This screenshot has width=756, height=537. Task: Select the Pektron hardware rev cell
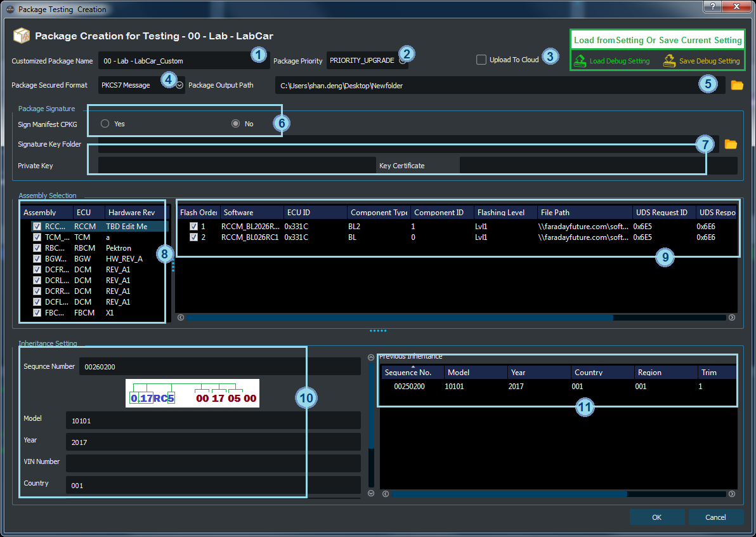119,248
